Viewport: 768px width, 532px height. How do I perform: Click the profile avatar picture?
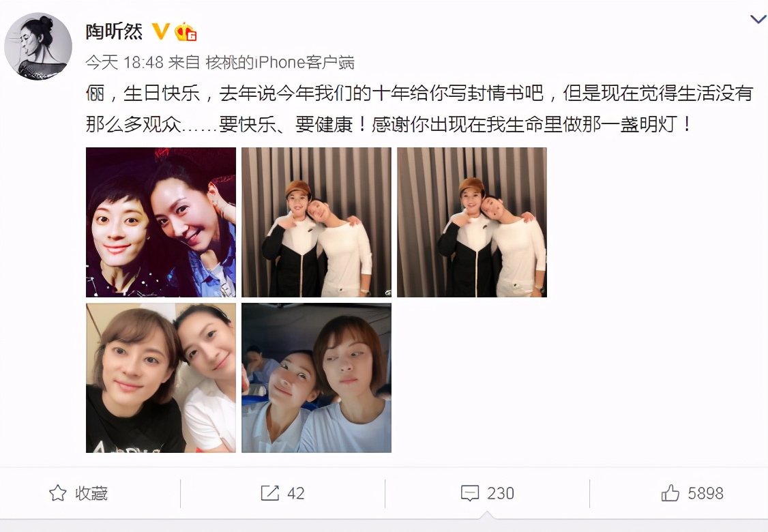(x=38, y=46)
